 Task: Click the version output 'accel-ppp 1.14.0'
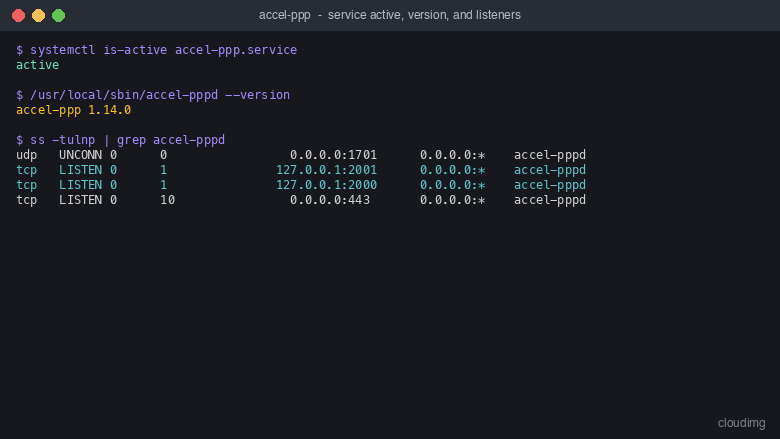pyautogui.click(x=74, y=110)
